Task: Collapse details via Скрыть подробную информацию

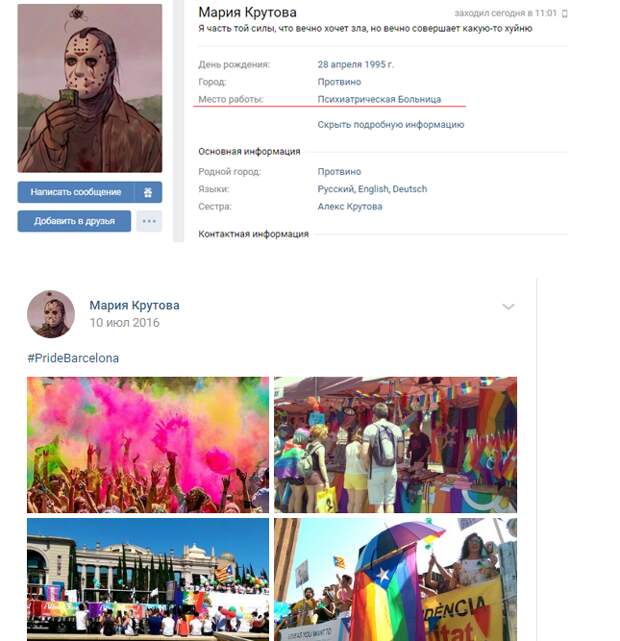Action: pyautogui.click(x=391, y=125)
